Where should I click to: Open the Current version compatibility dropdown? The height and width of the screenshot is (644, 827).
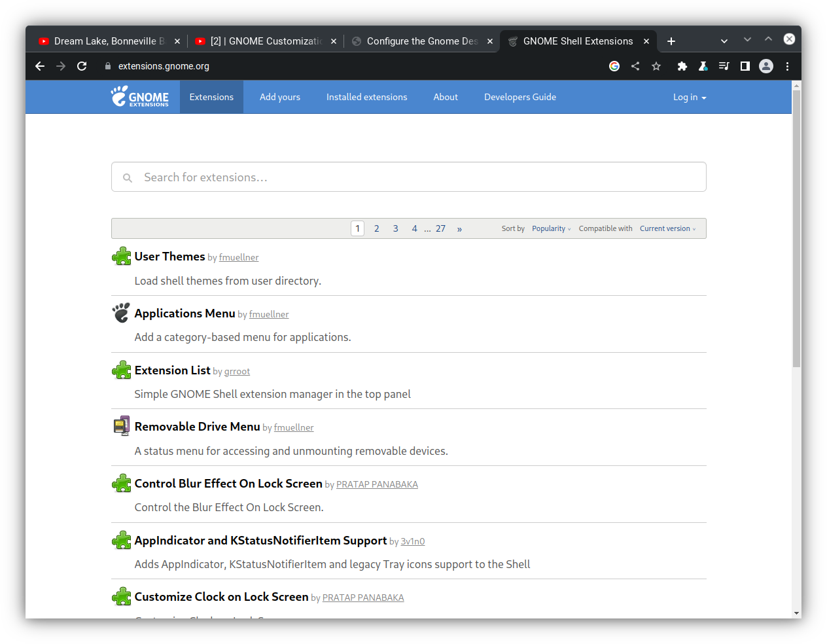(x=667, y=228)
